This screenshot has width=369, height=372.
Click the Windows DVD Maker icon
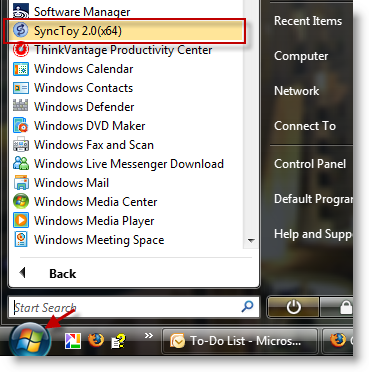(21, 126)
